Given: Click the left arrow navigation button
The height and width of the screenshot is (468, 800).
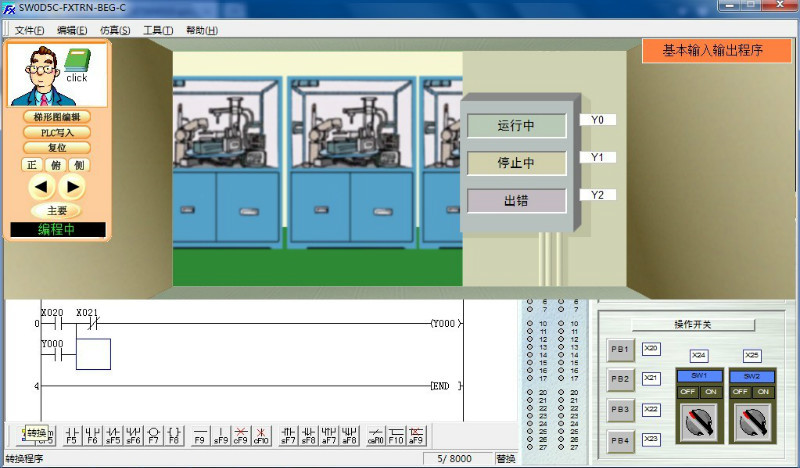Looking at the screenshot, I should pos(41,186).
